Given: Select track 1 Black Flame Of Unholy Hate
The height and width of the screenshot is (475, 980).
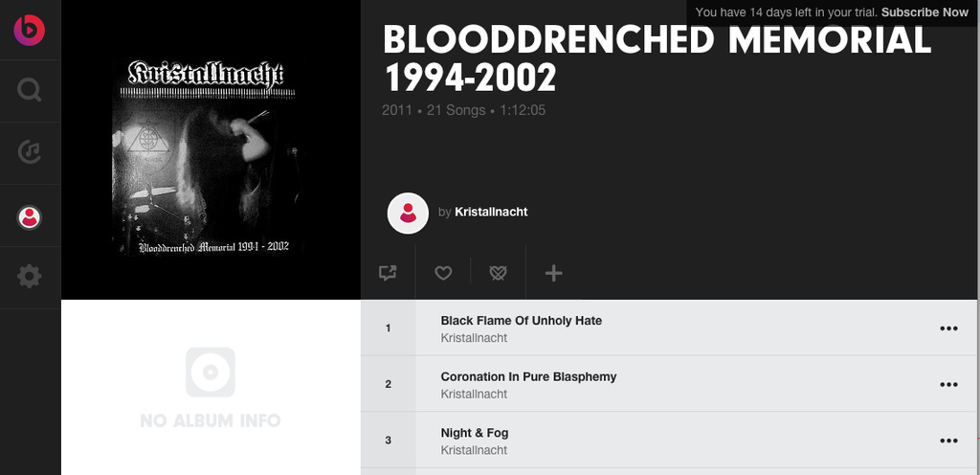Looking at the screenshot, I should 669,328.
